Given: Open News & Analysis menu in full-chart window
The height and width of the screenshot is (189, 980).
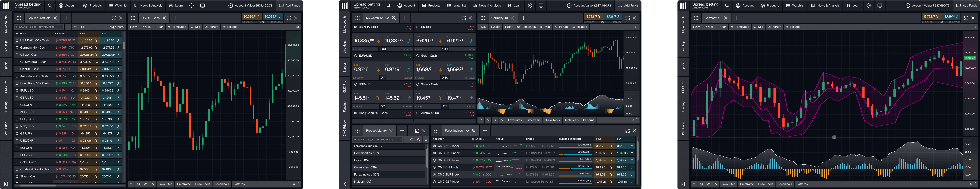Looking at the screenshot, I should [825, 6].
